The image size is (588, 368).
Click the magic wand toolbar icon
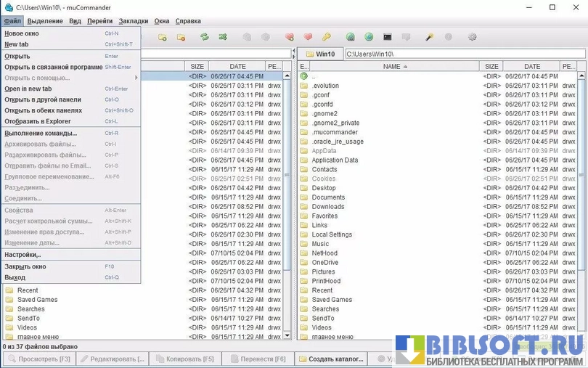tap(430, 36)
